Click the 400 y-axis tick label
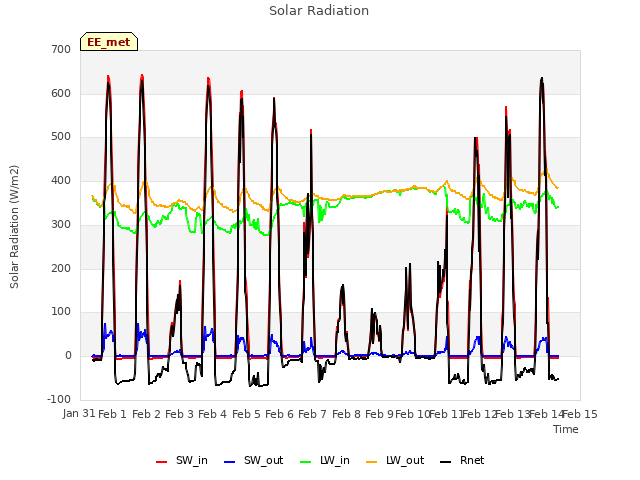The image size is (640, 480). coord(61,180)
